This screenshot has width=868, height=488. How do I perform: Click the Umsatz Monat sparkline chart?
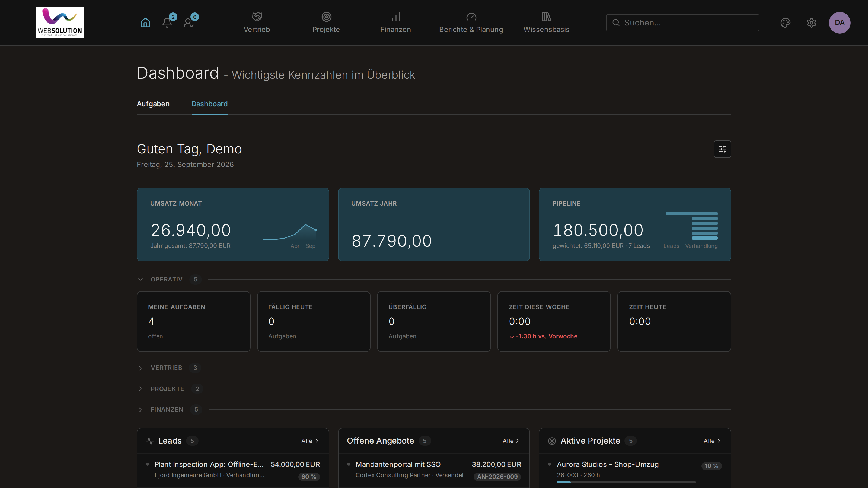coord(290,232)
